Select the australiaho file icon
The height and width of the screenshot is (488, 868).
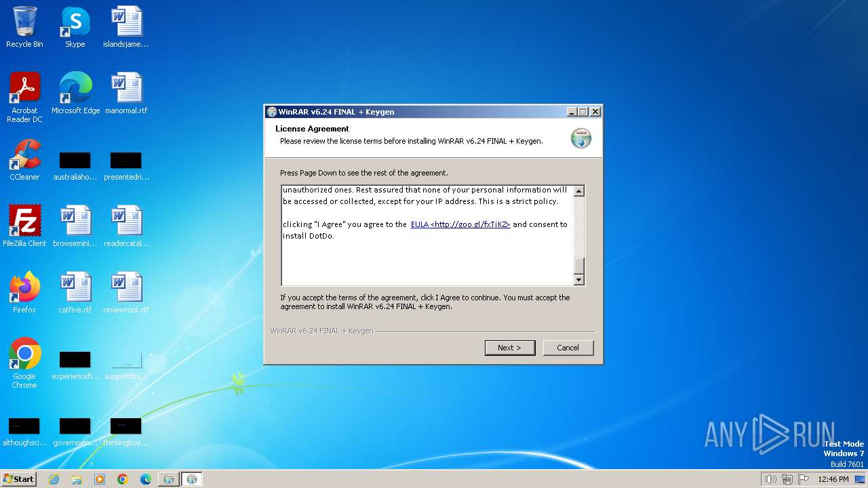coord(75,166)
